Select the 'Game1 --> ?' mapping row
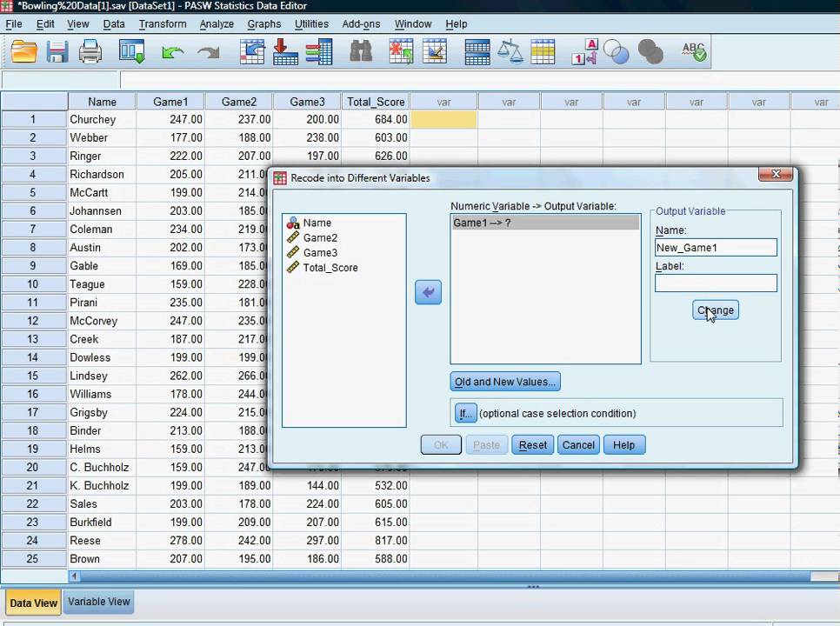The image size is (840, 626). pos(545,223)
